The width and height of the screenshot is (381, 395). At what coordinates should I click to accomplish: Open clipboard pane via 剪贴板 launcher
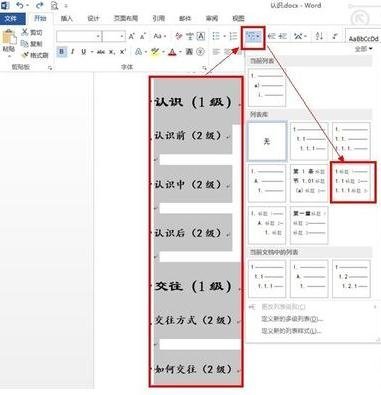coord(50,68)
